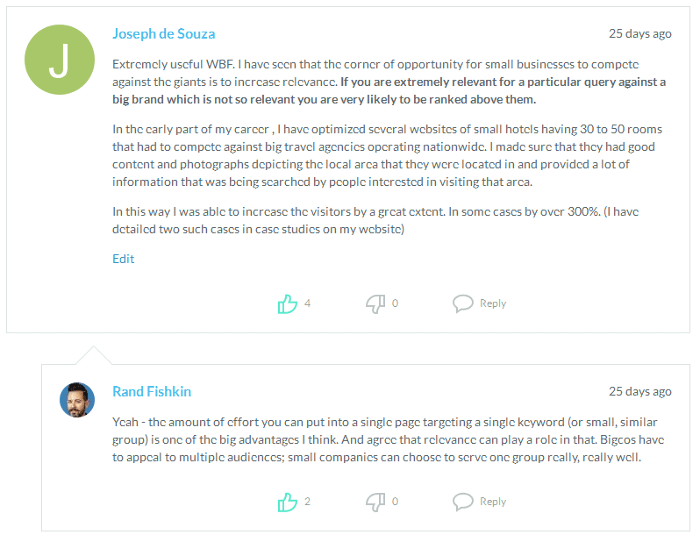Click downvote count 0 on Rand's reply
Screen dimensions: 700x542
click(x=395, y=501)
